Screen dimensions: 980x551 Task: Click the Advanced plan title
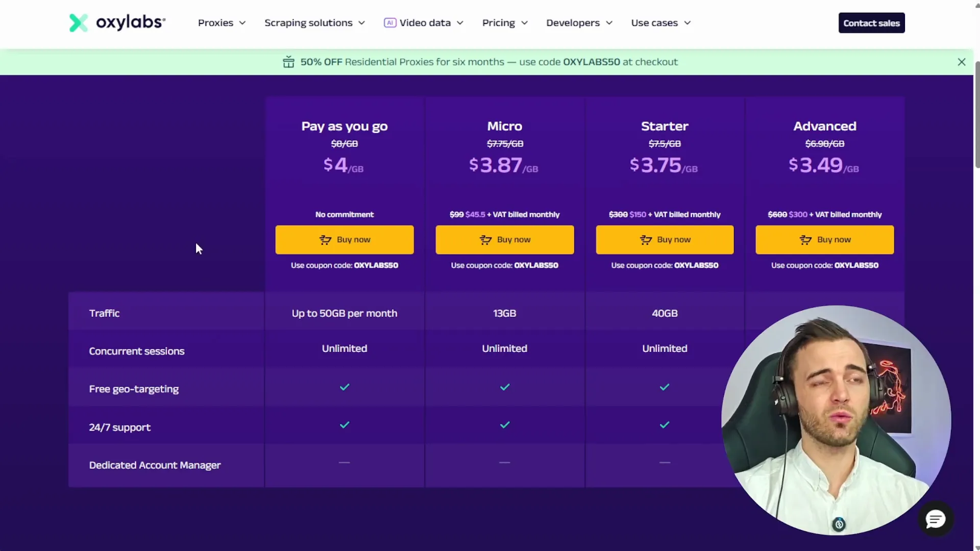pyautogui.click(x=825, y=126)
